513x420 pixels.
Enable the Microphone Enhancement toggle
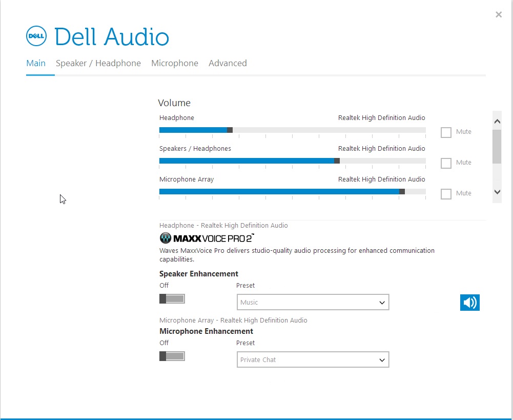click(172, 356)
